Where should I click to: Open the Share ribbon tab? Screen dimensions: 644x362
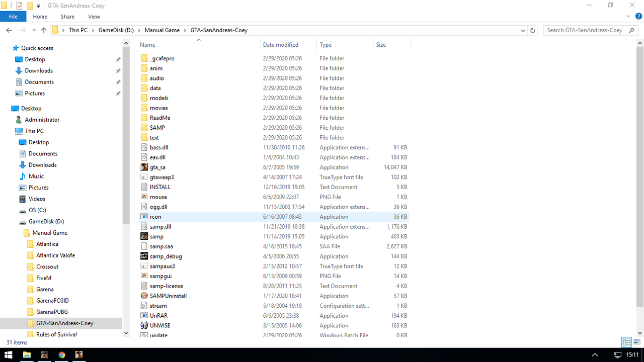click(x=67, y=17)
